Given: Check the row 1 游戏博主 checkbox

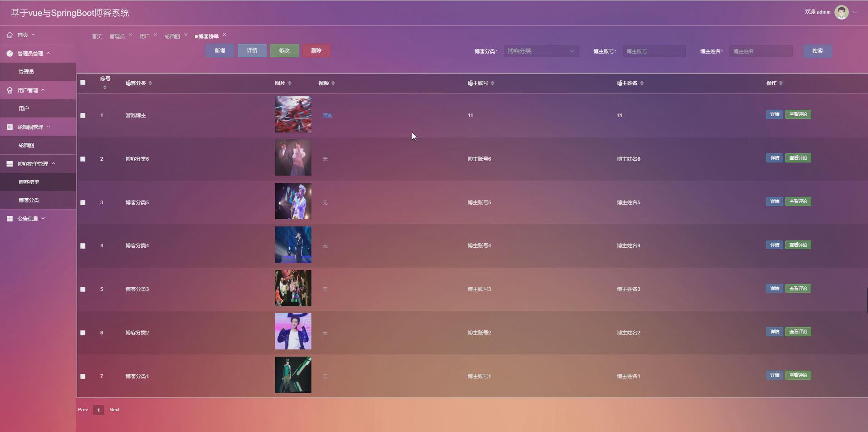Looking at the screenshot, I should [83, 115].
